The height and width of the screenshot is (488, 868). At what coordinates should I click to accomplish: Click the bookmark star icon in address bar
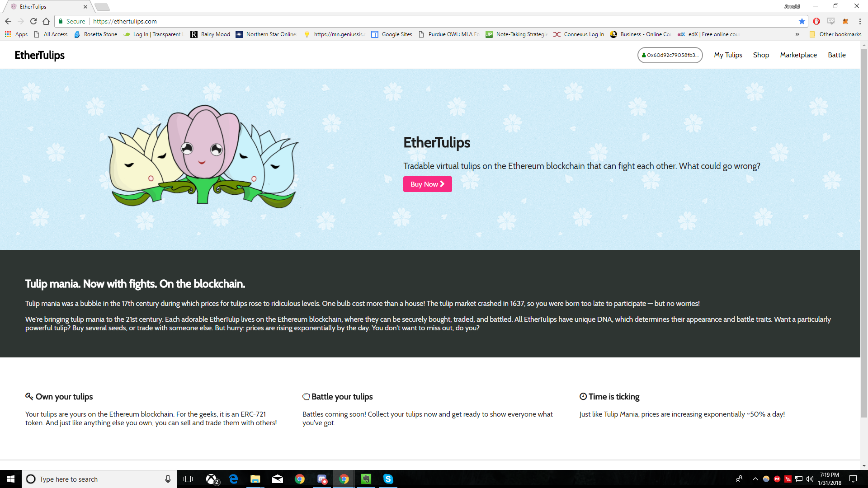(802, 21)
